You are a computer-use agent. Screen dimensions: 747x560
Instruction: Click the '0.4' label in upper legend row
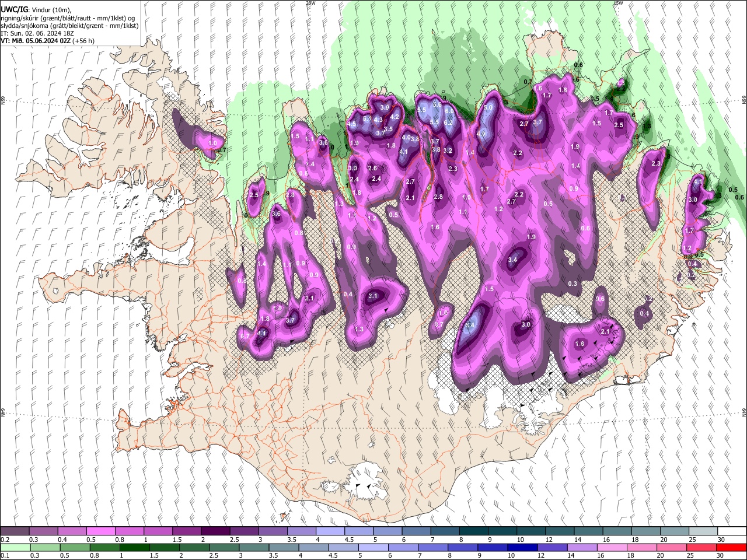[62, 540]
